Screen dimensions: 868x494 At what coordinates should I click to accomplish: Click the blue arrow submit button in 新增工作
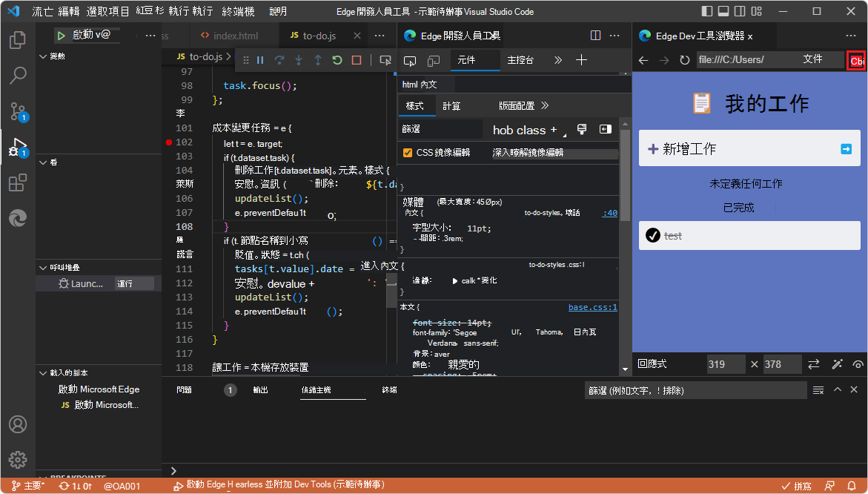(x=846, y=148)
